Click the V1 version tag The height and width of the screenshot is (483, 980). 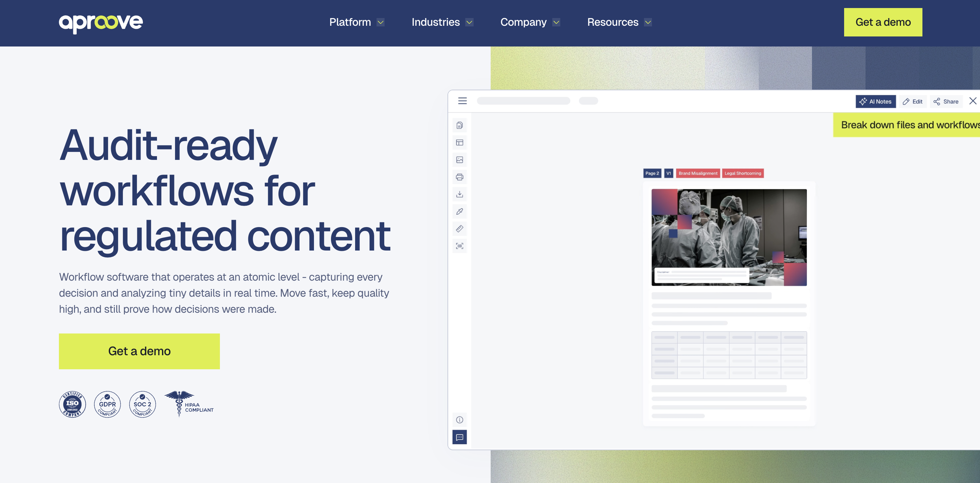[x=668, y=173]
